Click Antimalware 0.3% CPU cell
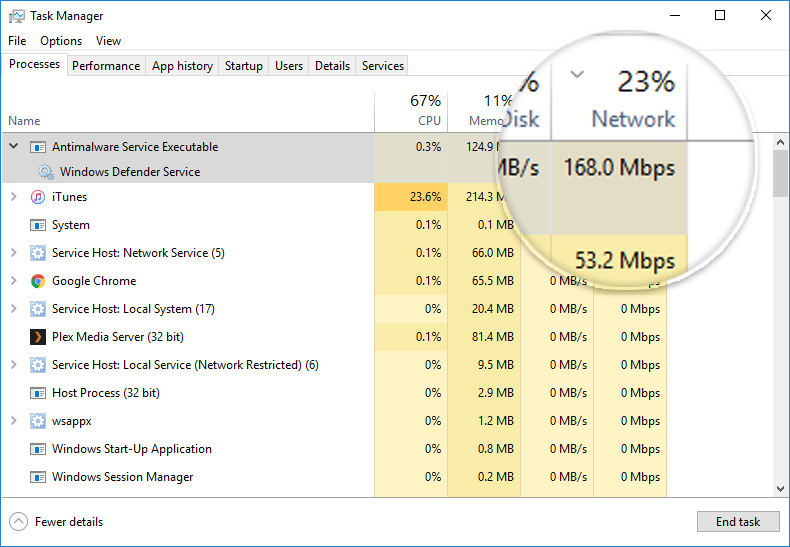 coord(411,147)
